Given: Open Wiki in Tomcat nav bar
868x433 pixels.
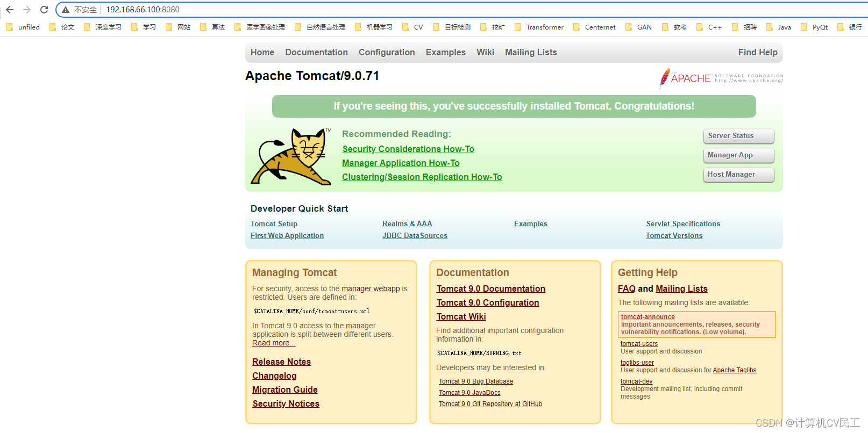Looking at the screenshot, I should point(485,52).
